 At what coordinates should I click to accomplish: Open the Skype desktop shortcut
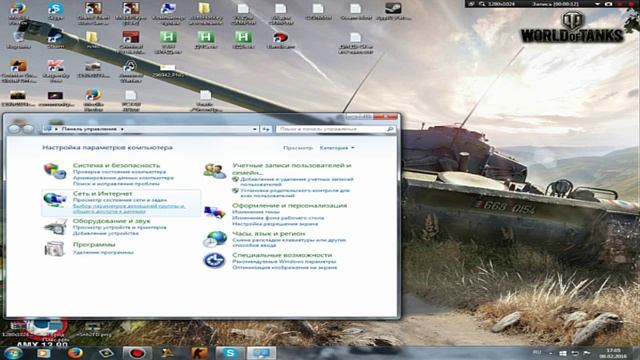56,11
